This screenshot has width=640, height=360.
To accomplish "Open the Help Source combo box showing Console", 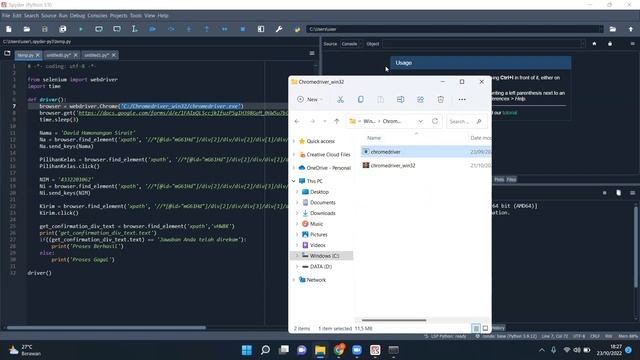I will pos(351,44).
